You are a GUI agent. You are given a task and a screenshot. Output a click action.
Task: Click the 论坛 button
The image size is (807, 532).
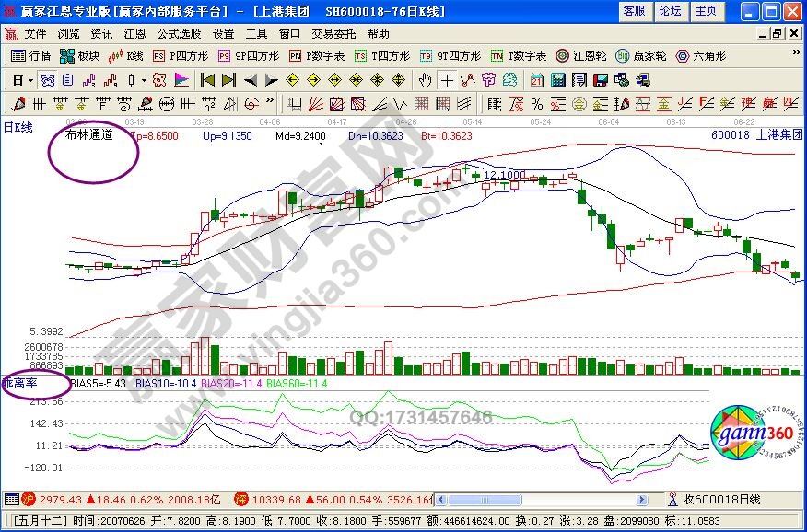[670, 11]
